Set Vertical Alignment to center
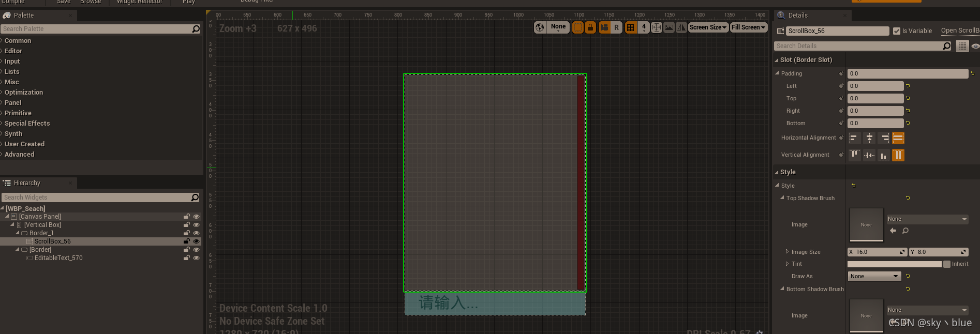The height and width of the screenshot is (334, 980). (869, 155)
